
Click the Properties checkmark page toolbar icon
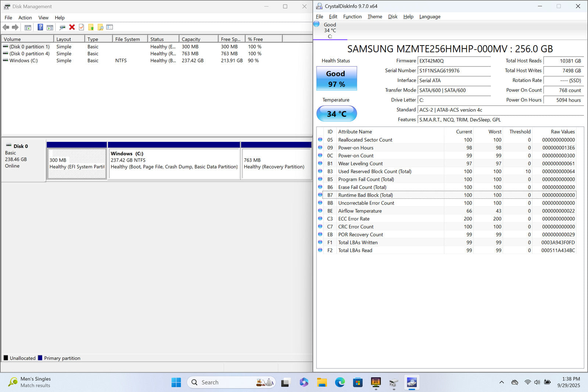81,27
